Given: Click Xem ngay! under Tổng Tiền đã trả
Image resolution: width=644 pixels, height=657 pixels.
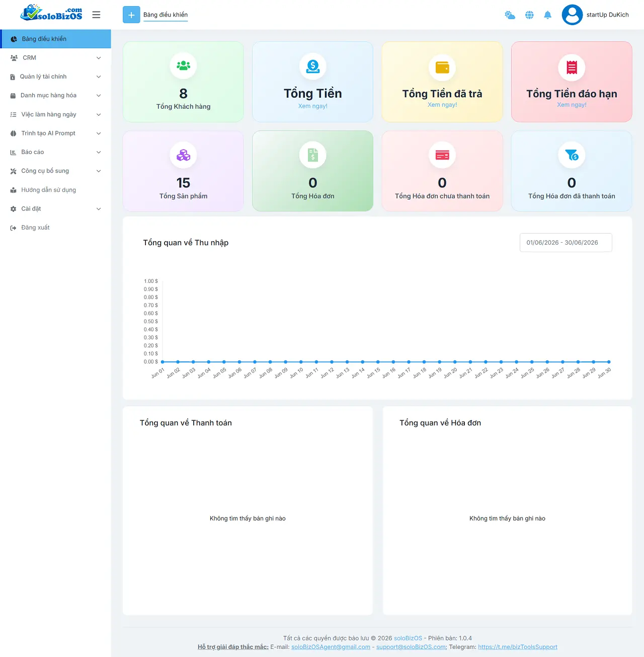Looking at the screenshot, I should coord(442,105).
